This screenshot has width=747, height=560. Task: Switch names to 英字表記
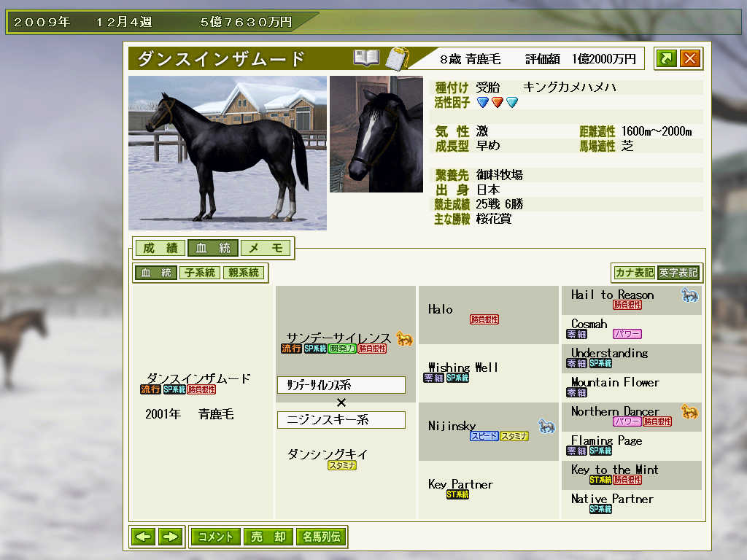click(x=678, y=273)
